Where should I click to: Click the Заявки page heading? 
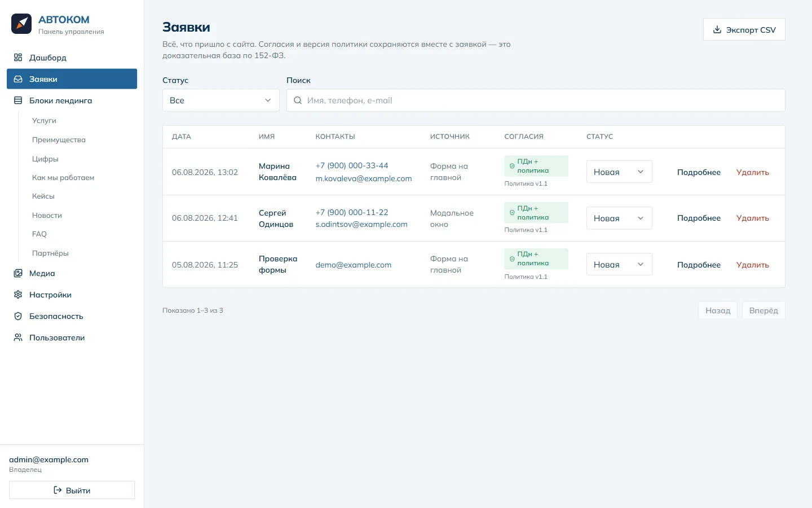(x=186, y=27)
